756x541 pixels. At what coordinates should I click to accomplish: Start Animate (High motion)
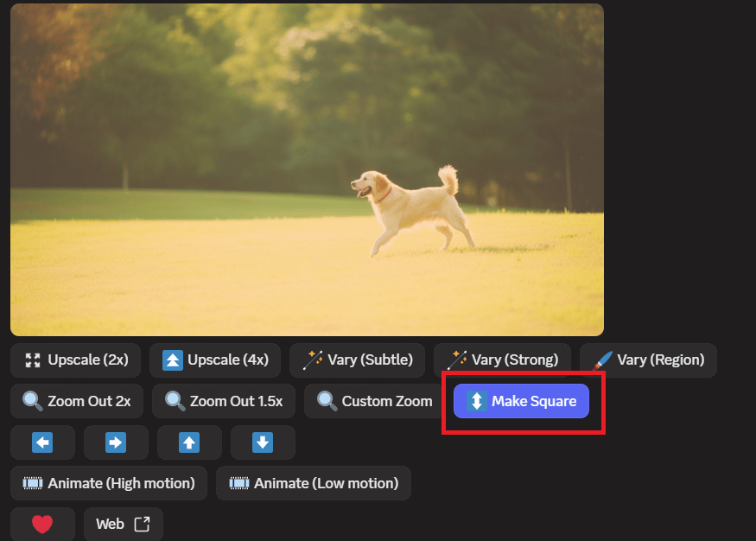109,483
